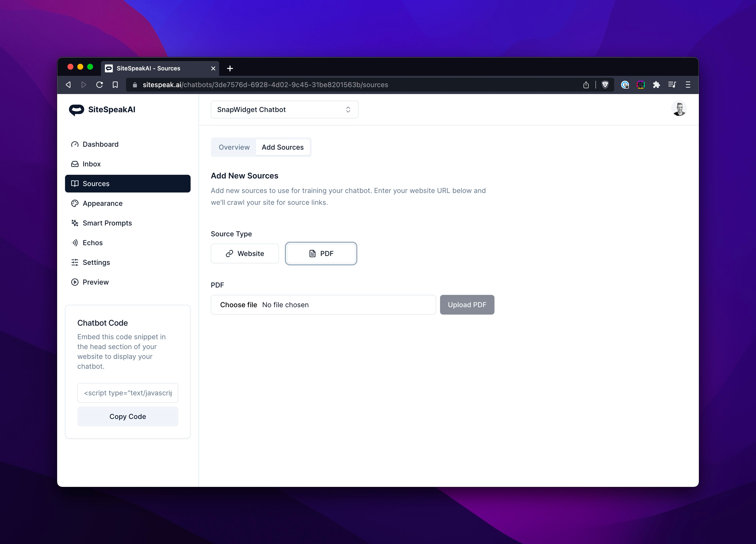Click the browser reload icon
Screen dimensions: 756x544
point(99,85)
